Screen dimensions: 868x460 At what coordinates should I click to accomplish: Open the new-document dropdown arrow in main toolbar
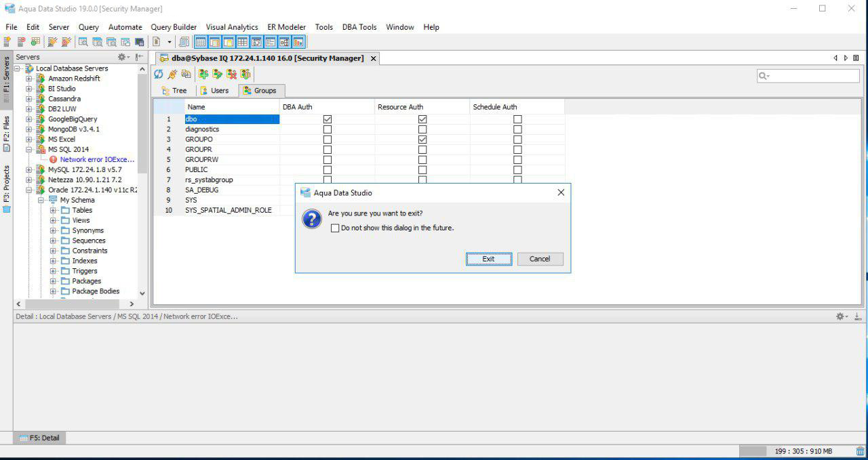(x=169, y=42)
